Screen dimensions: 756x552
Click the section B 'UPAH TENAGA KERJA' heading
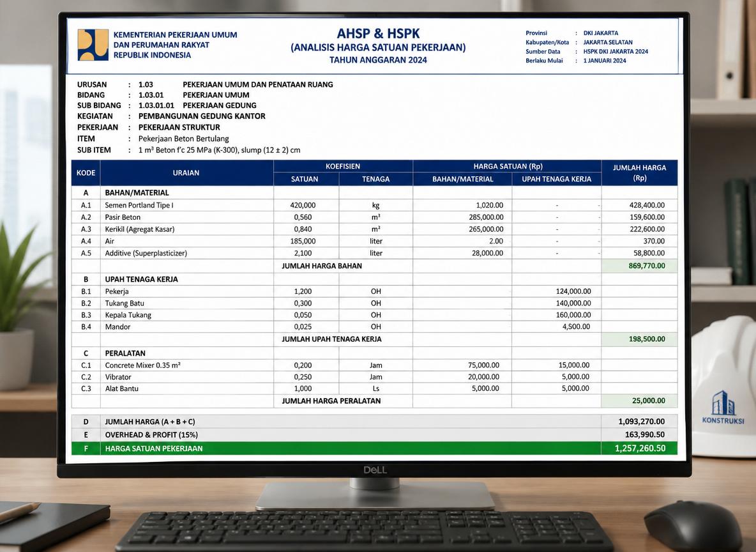141,279
